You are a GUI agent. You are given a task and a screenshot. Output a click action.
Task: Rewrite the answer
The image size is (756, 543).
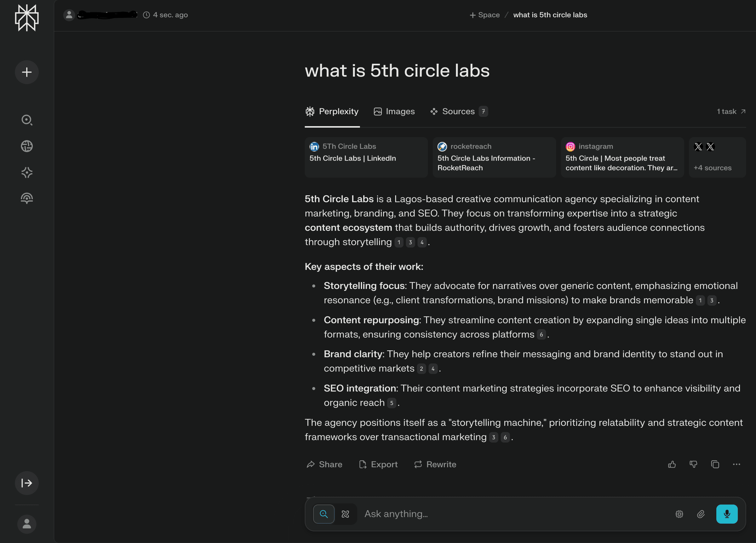pyautogui.click(x=435, y=464)
